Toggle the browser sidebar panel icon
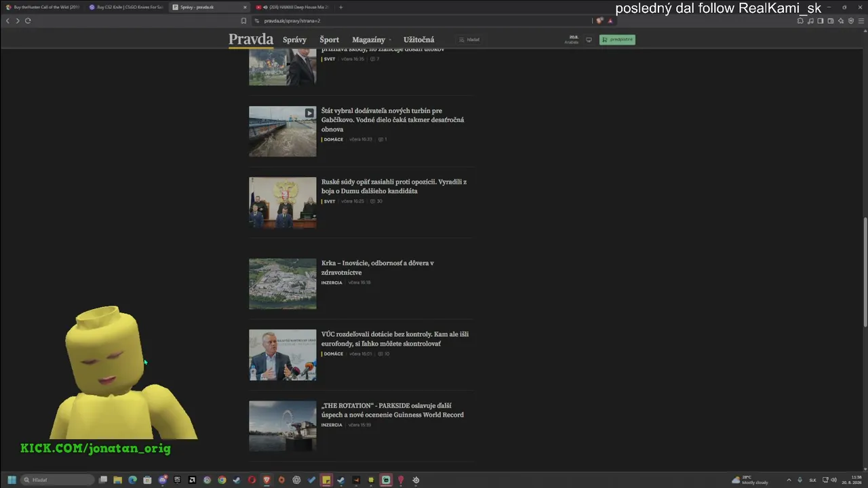Image resolution: width=868 pixels, height=488 pixels. coord(821,21)
